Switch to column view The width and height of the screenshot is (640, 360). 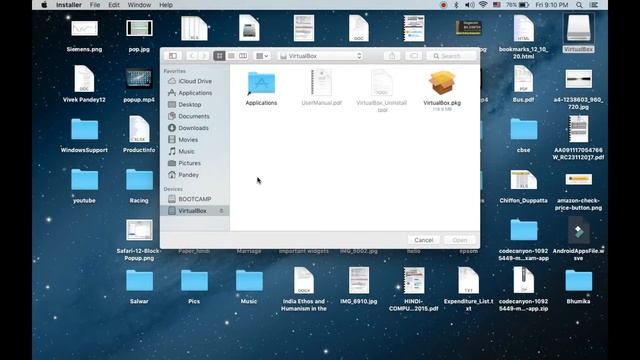[x=243, y=56]
